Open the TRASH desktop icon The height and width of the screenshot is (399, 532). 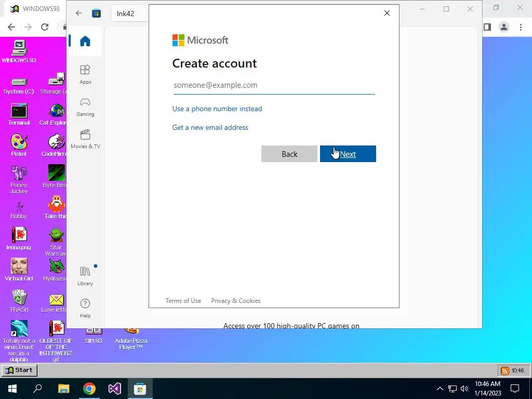coord(19,301)
